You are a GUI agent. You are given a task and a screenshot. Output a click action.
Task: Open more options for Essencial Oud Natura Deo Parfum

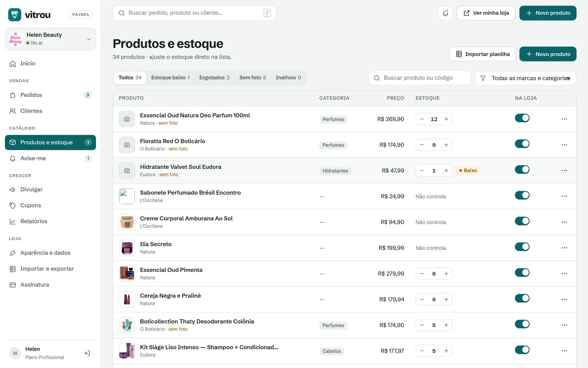tap(564, 119)
